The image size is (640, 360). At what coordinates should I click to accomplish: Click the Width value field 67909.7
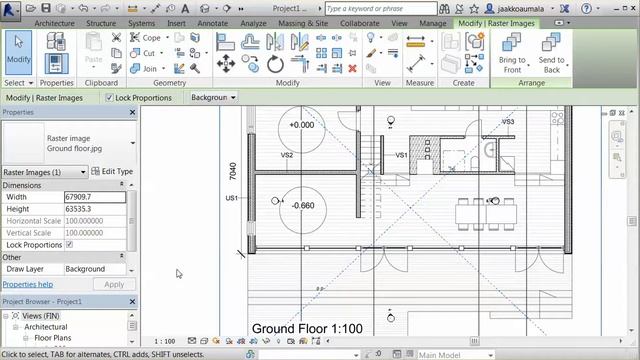tap(95, 197)
